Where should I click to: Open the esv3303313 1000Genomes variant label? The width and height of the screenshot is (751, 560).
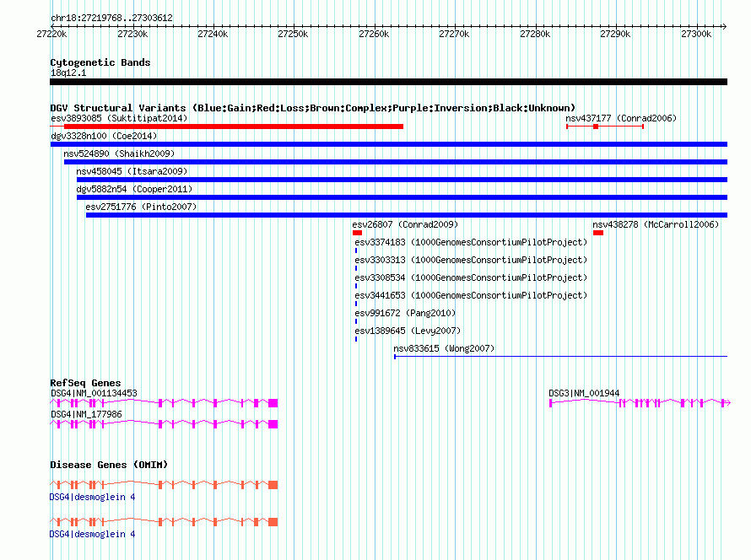coord(471,260)
